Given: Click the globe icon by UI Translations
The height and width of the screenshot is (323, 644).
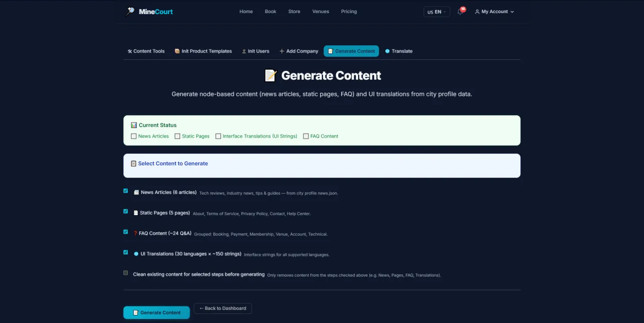Looking at the screenshot, I should pos(136,254).
